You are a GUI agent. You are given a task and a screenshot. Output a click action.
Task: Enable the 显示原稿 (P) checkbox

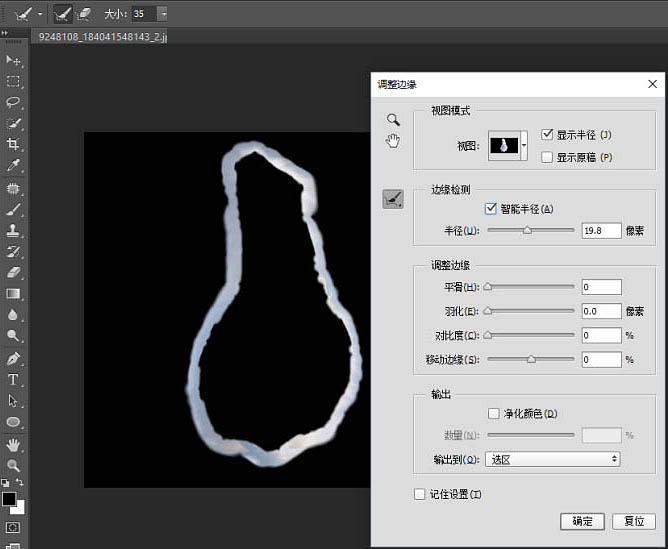coord(547,157)
